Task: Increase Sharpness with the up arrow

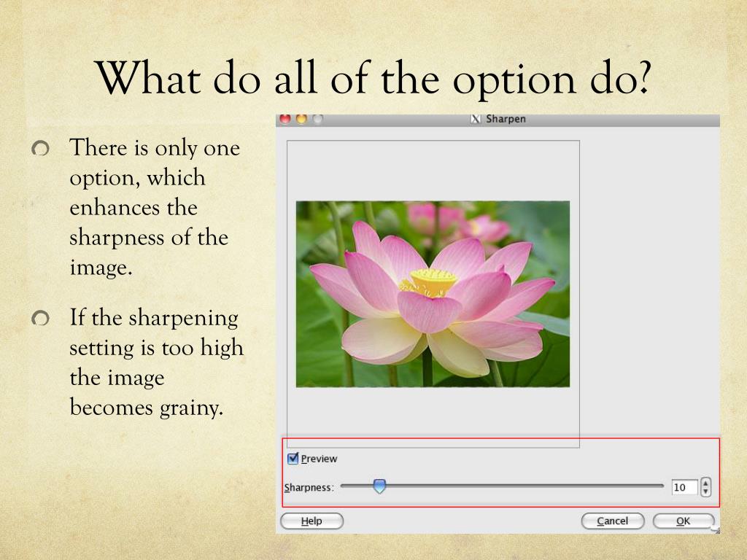Action: (x=705, y=483)
